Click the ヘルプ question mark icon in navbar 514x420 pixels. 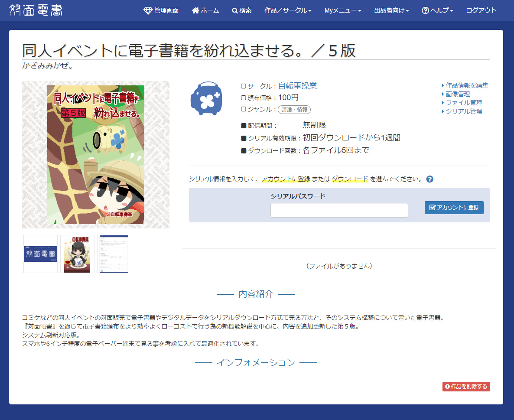coord(425,10)
